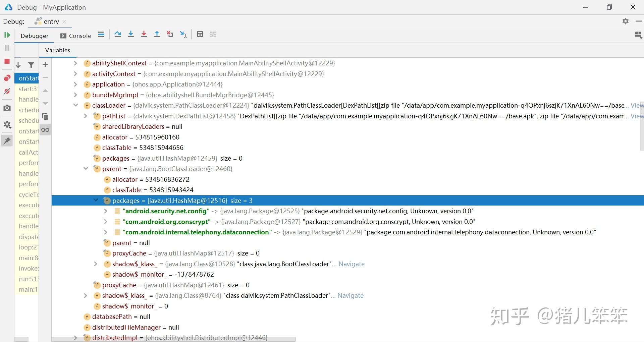Switch to the Console tab
The height and width of the screenshot is (342, 644).
[76, 36]
